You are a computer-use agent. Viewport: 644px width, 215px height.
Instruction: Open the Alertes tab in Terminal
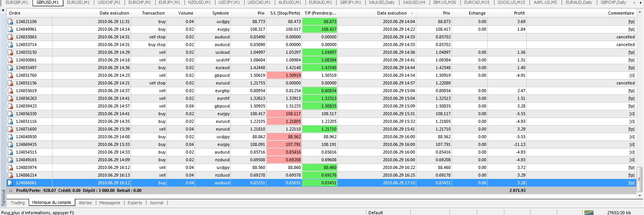pos(85,203)
